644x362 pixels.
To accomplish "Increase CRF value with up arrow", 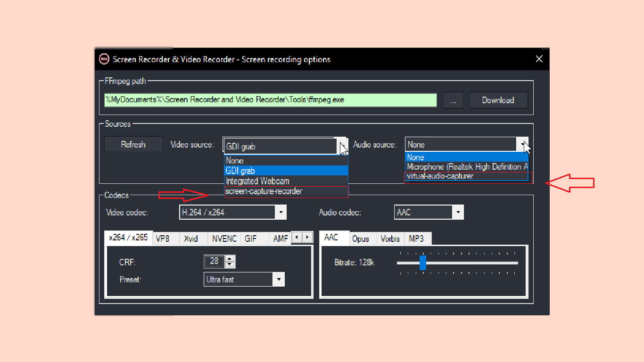I will [x=230, y=258].
